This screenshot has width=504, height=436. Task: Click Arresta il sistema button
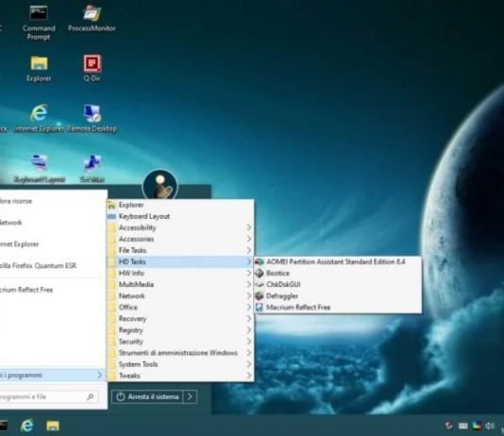pos(147,396)
